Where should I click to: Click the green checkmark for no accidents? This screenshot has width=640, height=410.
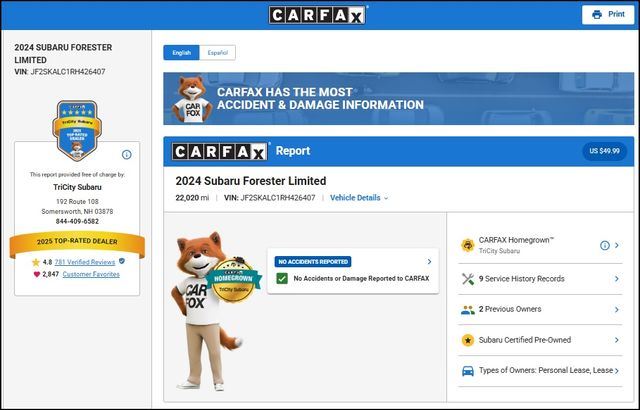click(282, 279)
